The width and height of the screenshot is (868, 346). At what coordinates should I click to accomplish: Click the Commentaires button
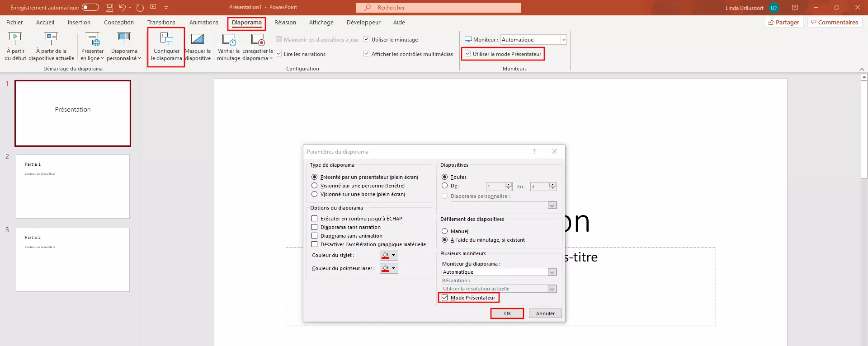pyautogui.click(x=835, y=22)
